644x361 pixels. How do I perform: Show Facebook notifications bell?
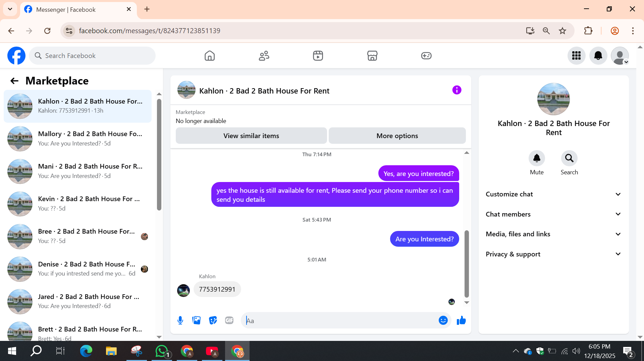coord(598,56)
